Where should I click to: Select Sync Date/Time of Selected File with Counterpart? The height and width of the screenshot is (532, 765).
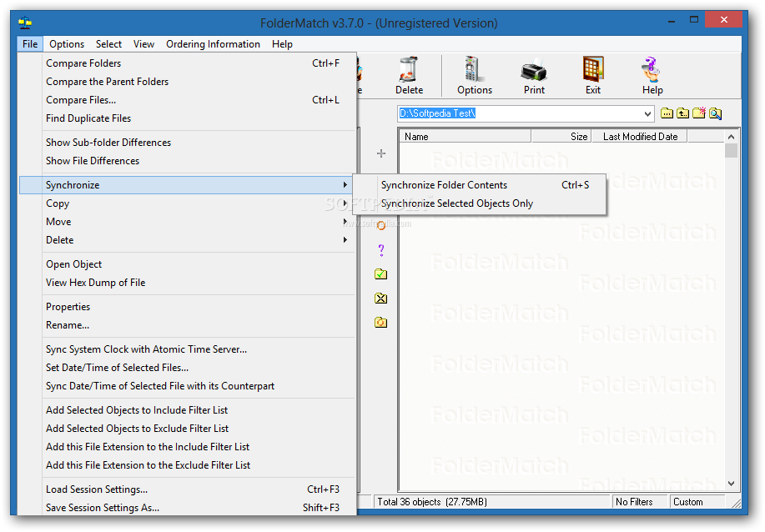tap(188, 386)
